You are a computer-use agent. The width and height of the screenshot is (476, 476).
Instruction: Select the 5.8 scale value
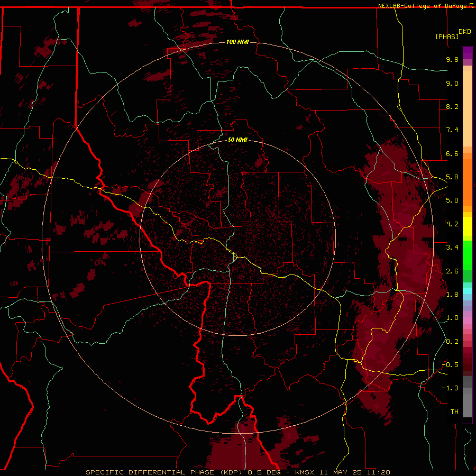[x=452, y=177]
